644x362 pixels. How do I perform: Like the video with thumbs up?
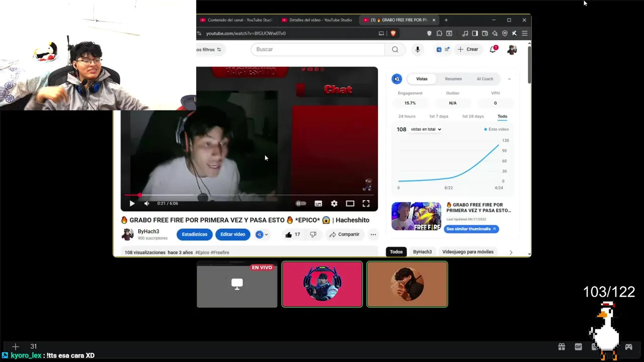[292, 234]
